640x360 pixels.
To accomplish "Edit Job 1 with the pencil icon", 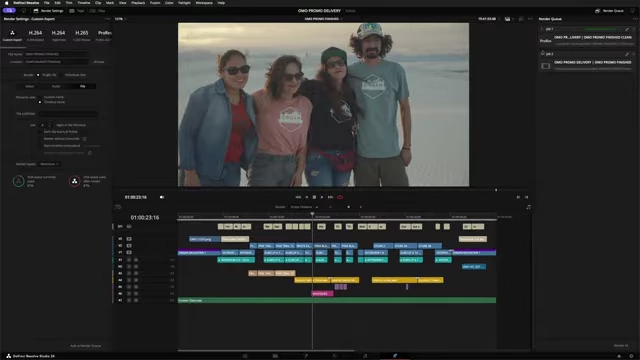I will pos(627,29).
